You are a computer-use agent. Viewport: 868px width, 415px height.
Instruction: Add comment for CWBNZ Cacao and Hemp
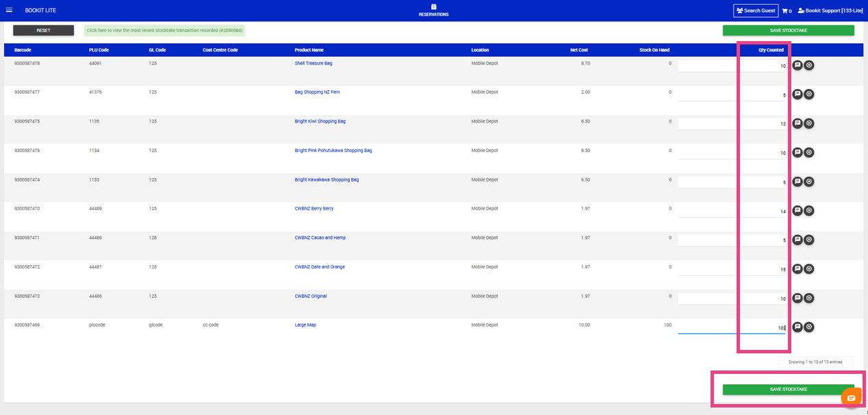(x=797, y=240)
